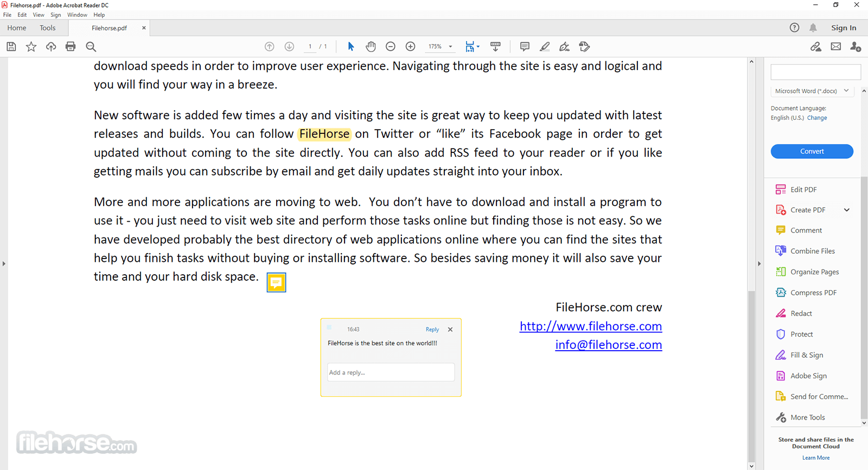Click the yellow sticky note in document
Image resolution: width=868 pixels, height=470 pixels.
(276, 282)
